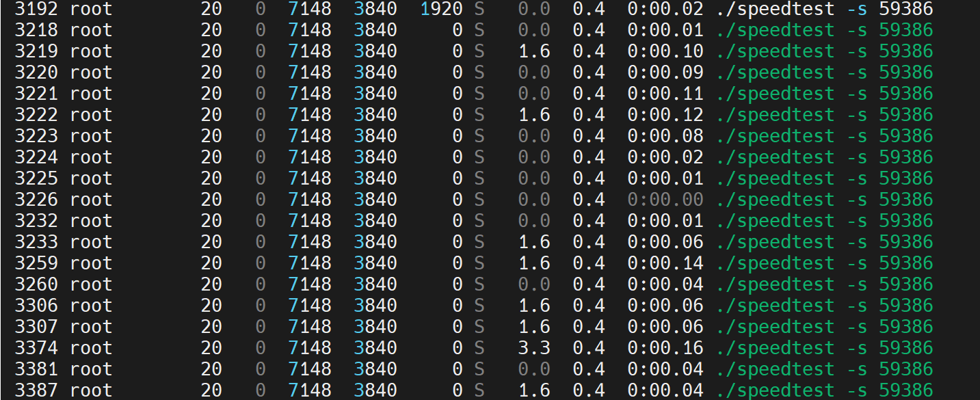Select the row for PID 3220
The width and height of the screenshot is (980, 400).
pyautogui.click(x=36, y=72)
